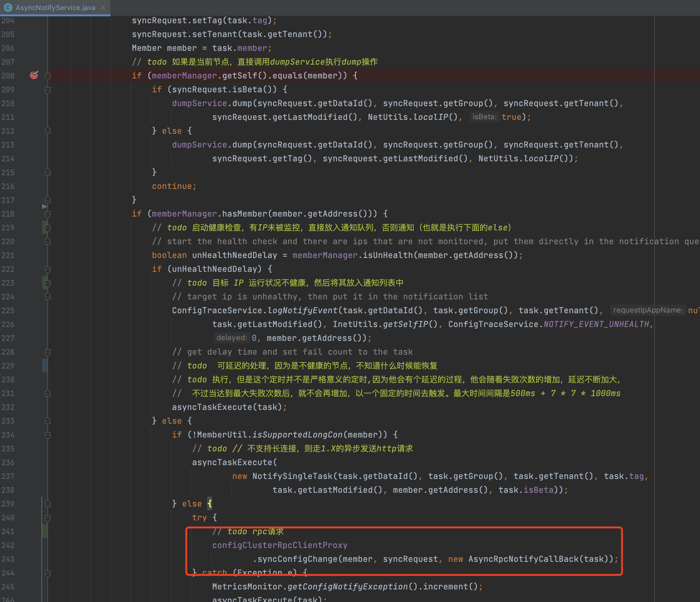Click 'AsyncRpcNotifyCallBack' on line 243

(x=523, y=559)
